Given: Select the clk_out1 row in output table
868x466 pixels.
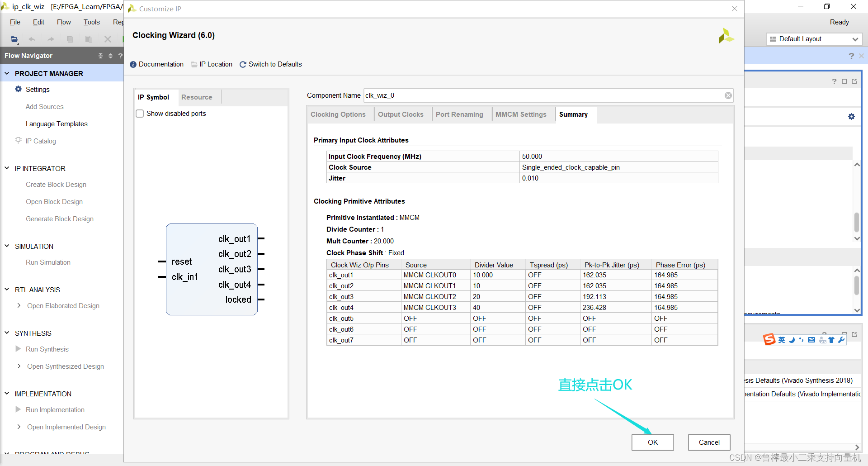Looking at the screenshot, I should [x=522, y=275].
